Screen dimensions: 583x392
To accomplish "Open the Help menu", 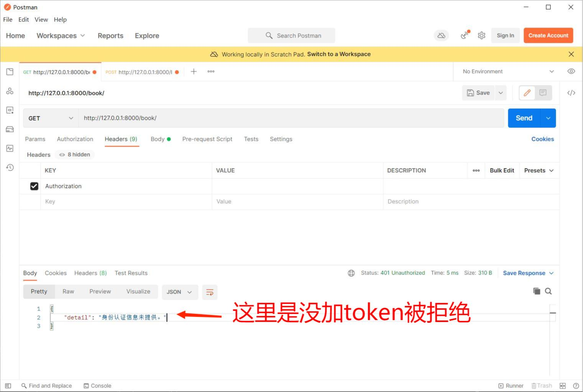I will [60, 20].
